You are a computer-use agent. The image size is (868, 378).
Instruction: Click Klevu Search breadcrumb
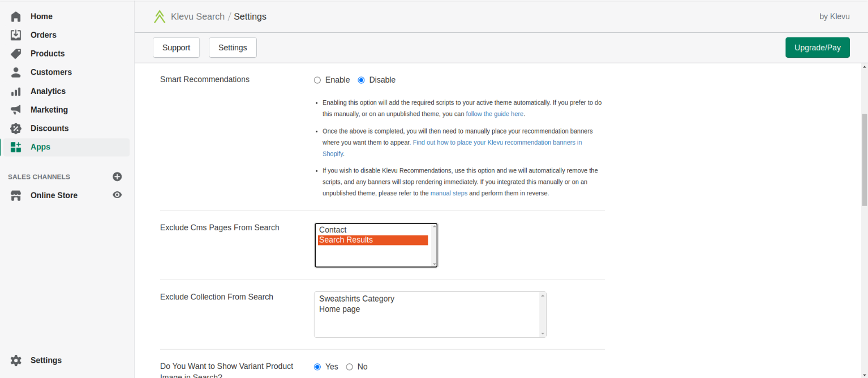point(197,16)
